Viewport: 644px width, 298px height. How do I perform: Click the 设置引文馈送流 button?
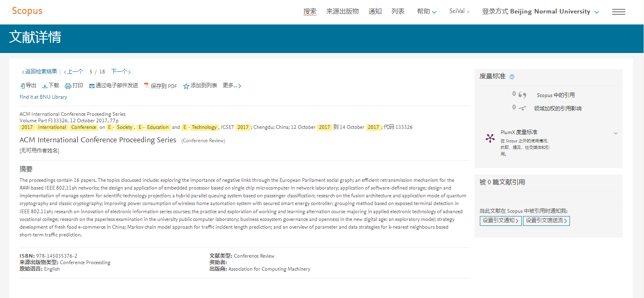pos(546,221)
